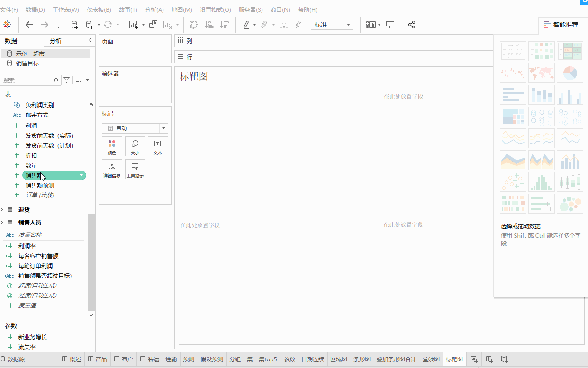Click the filter funnel icon in data pane
The width and height of the screenshot is (588, 368).
click(x=67, y=81)
